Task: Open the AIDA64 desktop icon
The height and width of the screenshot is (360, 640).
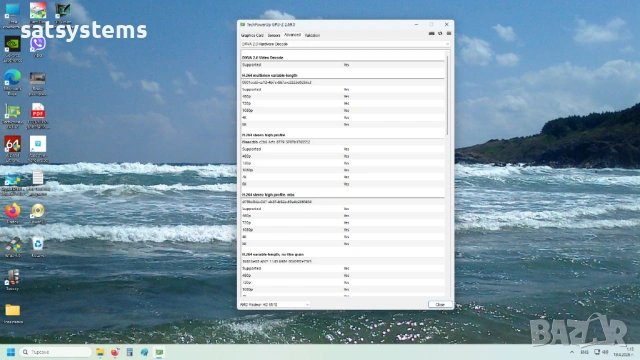Action: point(13,149)
